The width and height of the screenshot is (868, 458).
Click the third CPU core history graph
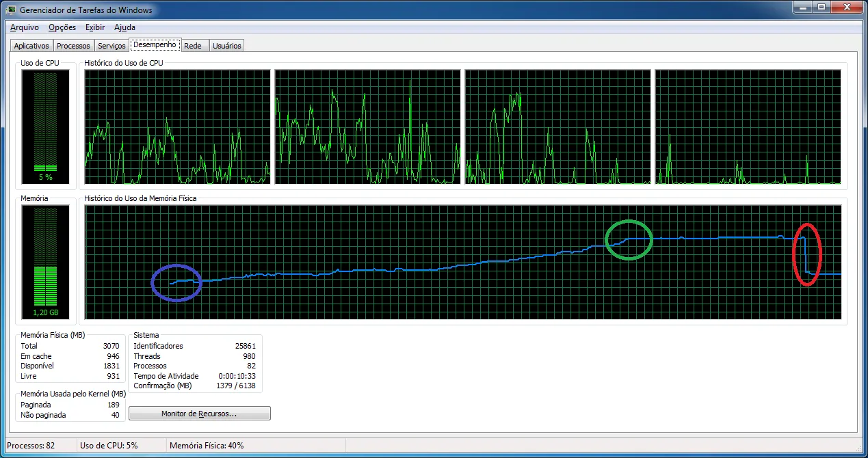558,126
